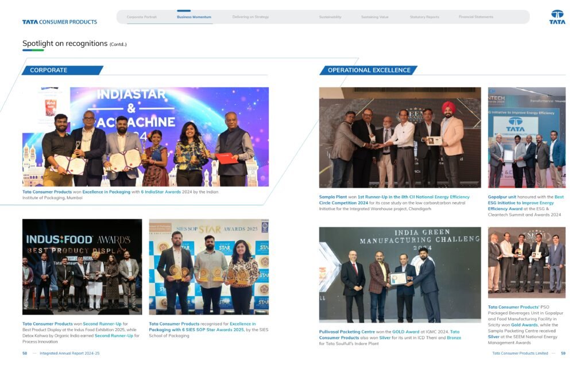
Task: Click "Institute of Packaging, Mumbai" caption line
Action: click(52, 198)
